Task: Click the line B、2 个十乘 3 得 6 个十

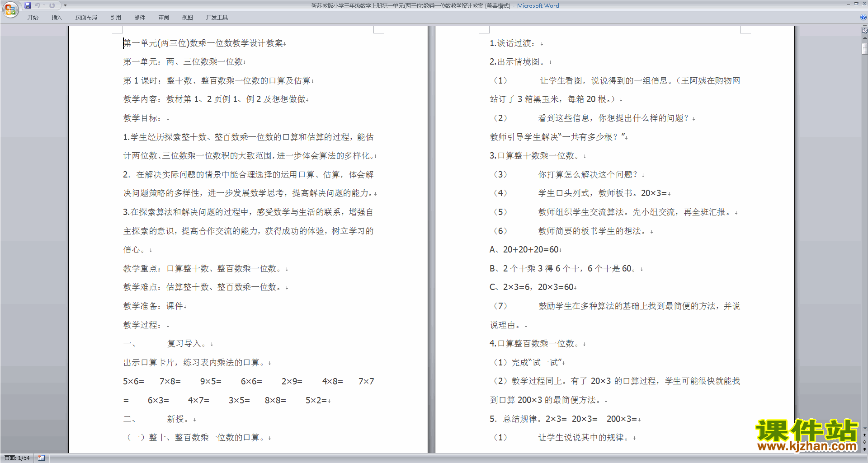Action: [563, 269]
